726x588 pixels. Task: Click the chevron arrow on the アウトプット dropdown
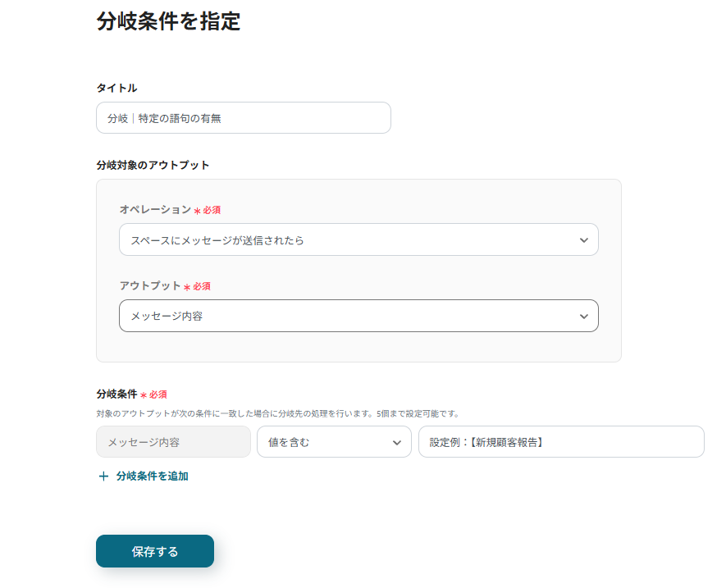[583, 316]
